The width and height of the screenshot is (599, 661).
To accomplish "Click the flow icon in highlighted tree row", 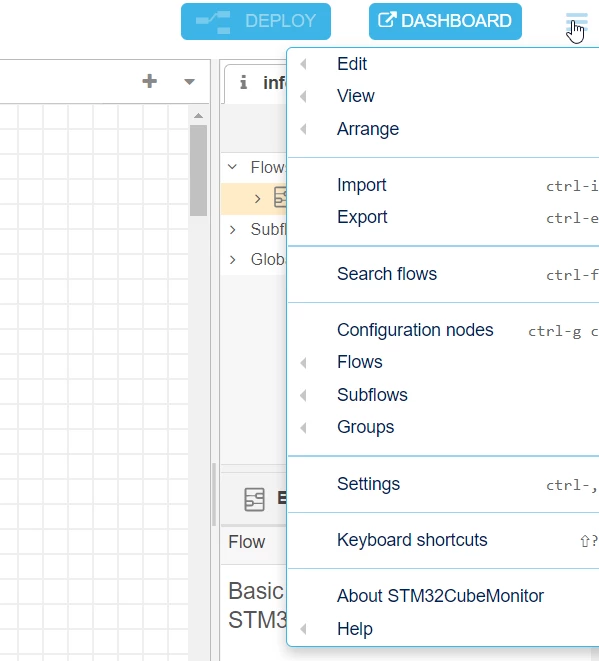I will (280, 197).
